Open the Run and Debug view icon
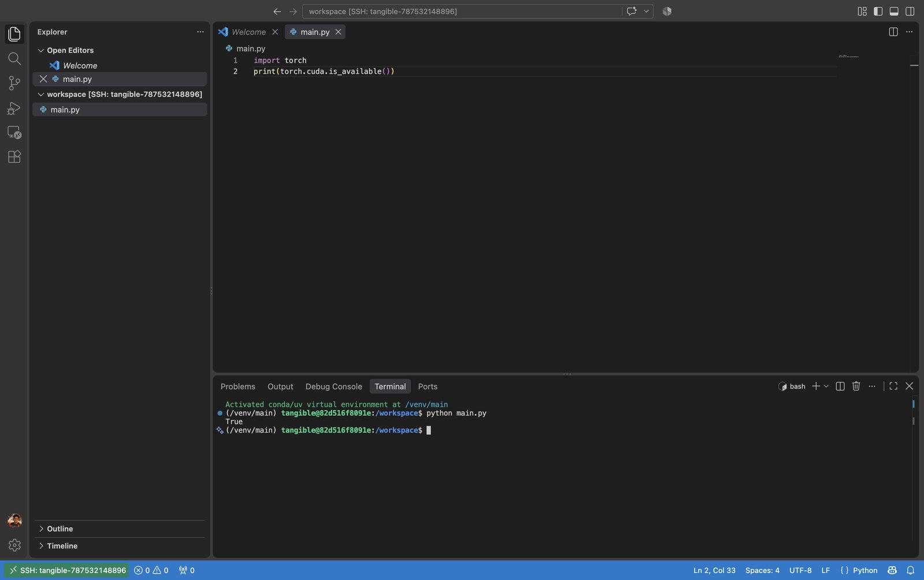The width and height of the screenshot is (924, 580). (14, 108)
